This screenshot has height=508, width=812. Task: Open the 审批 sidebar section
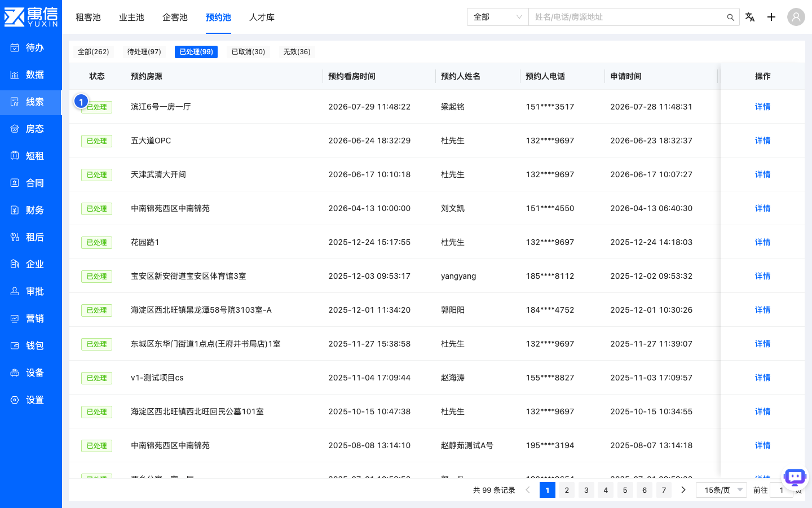pyautogui.click(x=31, y=291)
